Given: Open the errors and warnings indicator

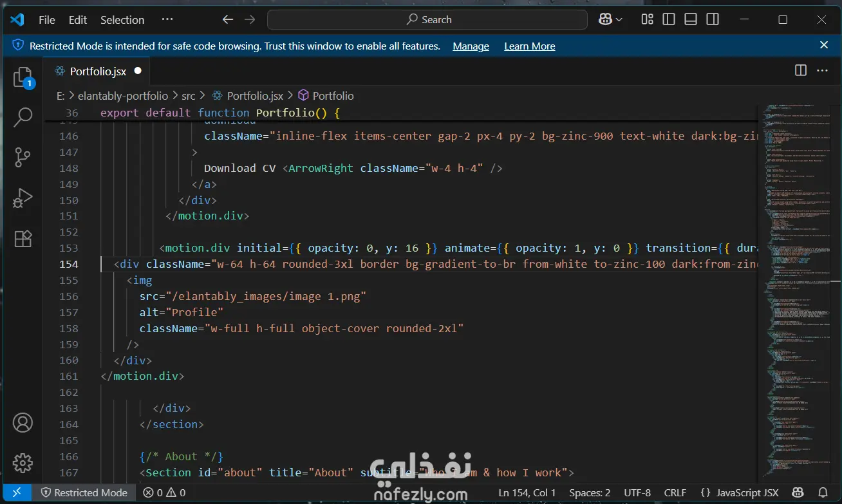Looking at the screenshot, I should click(164, 492).
